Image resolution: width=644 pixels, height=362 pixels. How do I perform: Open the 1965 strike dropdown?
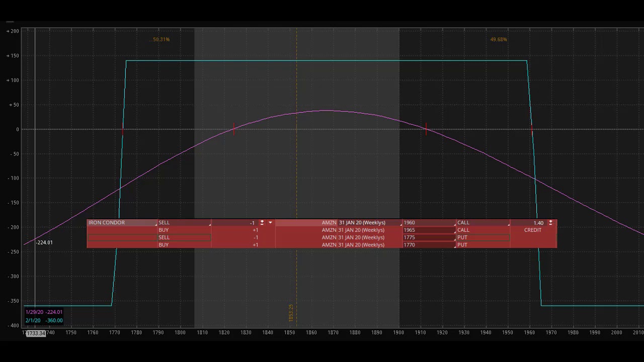pyautogui.click(x=429, y=230)
